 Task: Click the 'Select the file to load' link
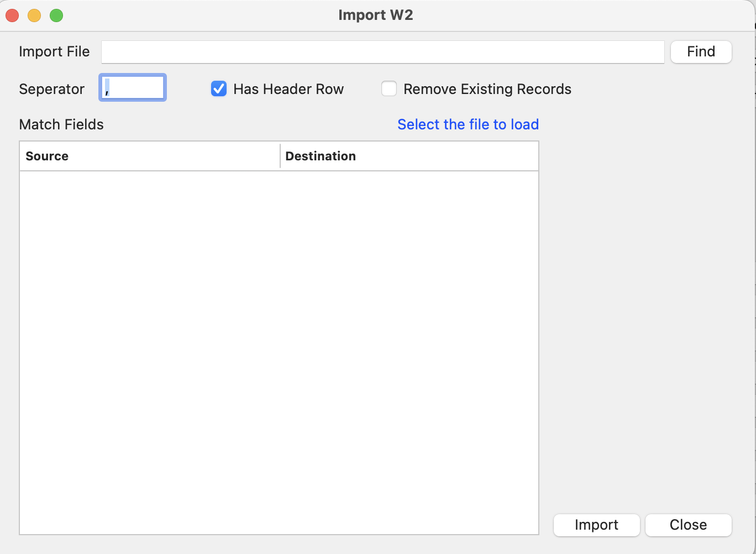[468, 124]
